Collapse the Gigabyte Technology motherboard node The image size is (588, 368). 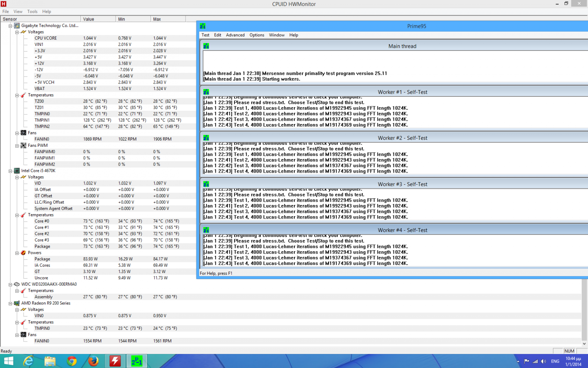tap(10, 26)
